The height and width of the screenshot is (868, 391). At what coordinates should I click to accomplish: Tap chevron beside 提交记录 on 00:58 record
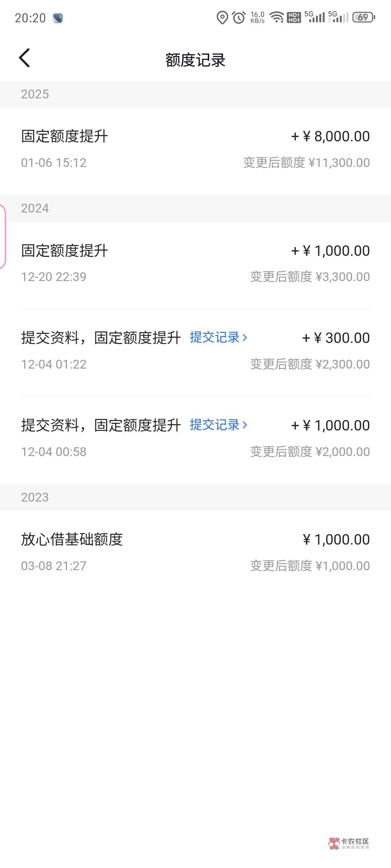(245, 425)
